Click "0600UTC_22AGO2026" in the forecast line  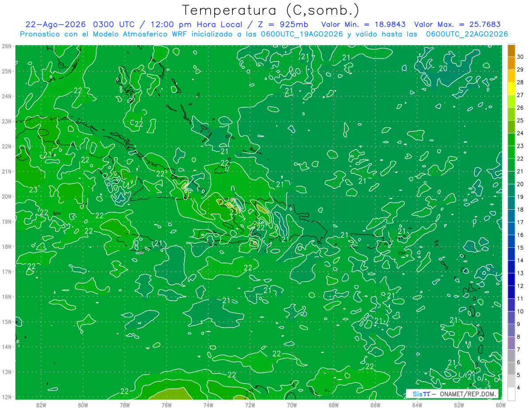point(467,34)
